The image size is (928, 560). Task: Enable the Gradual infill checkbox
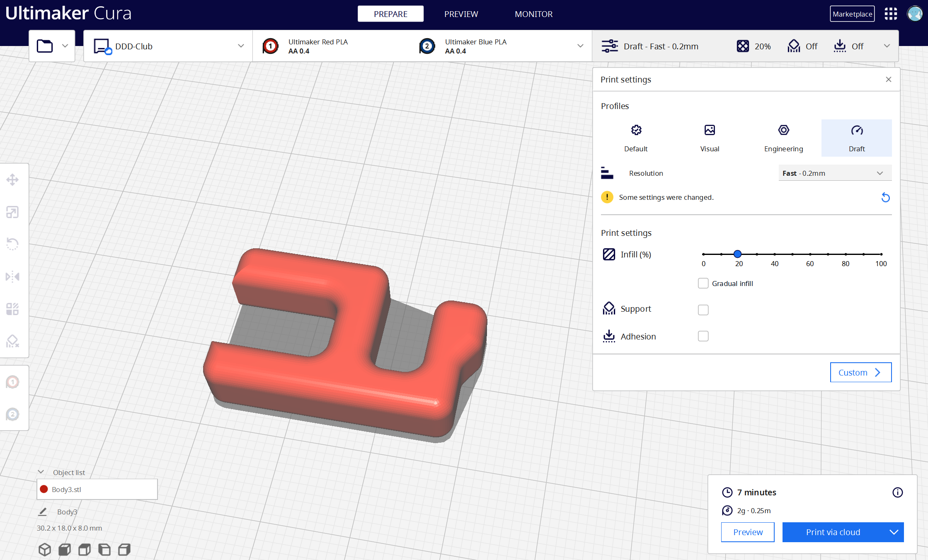[x=703, y=284]
